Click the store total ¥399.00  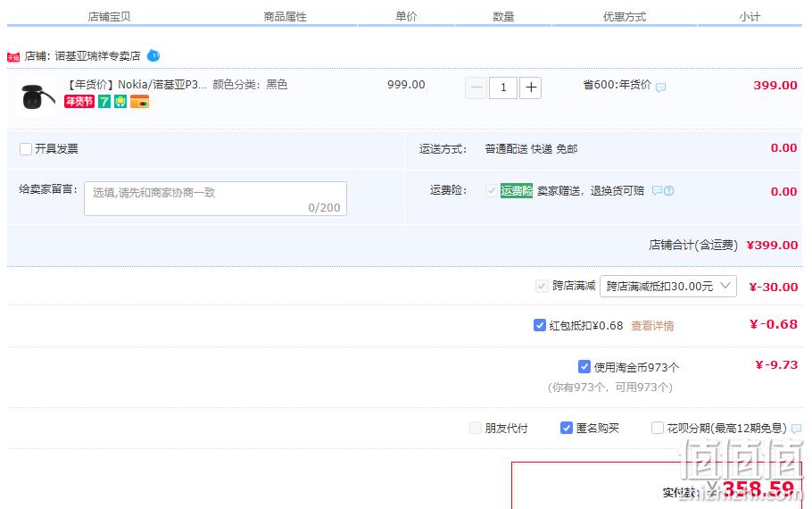tap(772, 246)
